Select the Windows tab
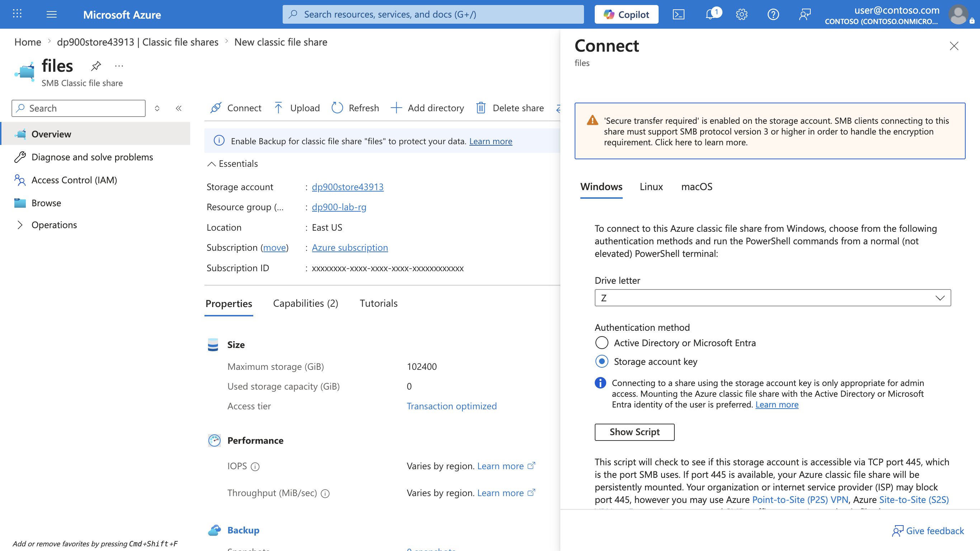 click(601, 187)
